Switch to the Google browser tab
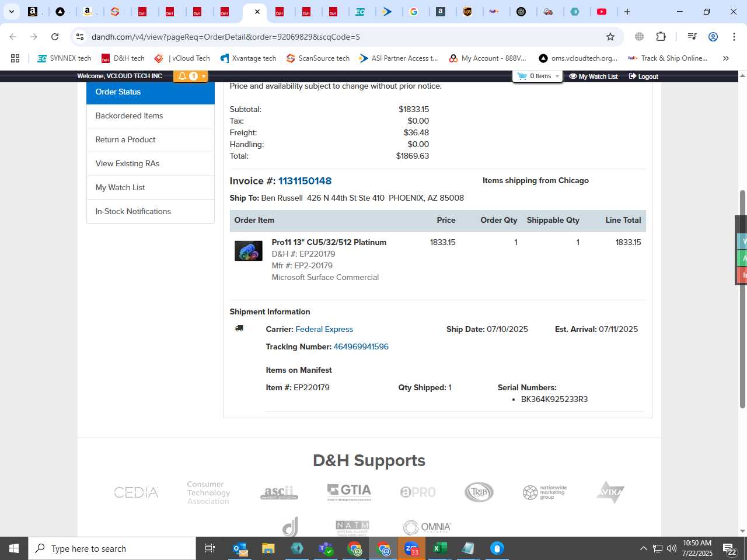 point(414,12)
